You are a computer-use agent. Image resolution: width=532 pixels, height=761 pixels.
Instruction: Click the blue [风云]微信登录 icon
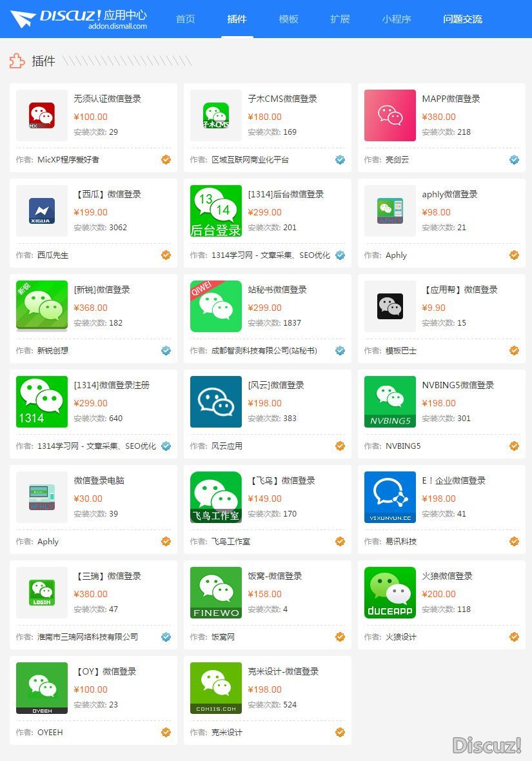(216, 402)
